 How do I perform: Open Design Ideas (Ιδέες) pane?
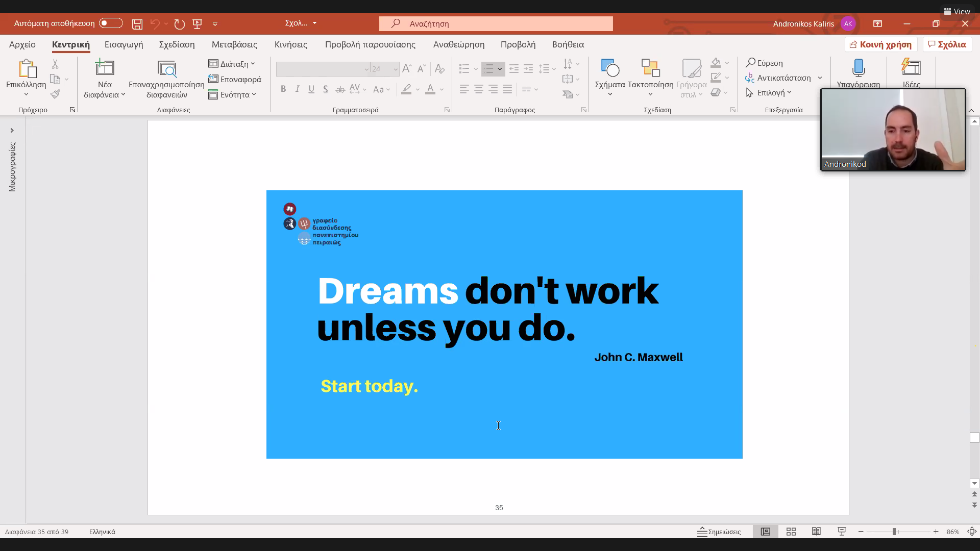tap(911, 68)
